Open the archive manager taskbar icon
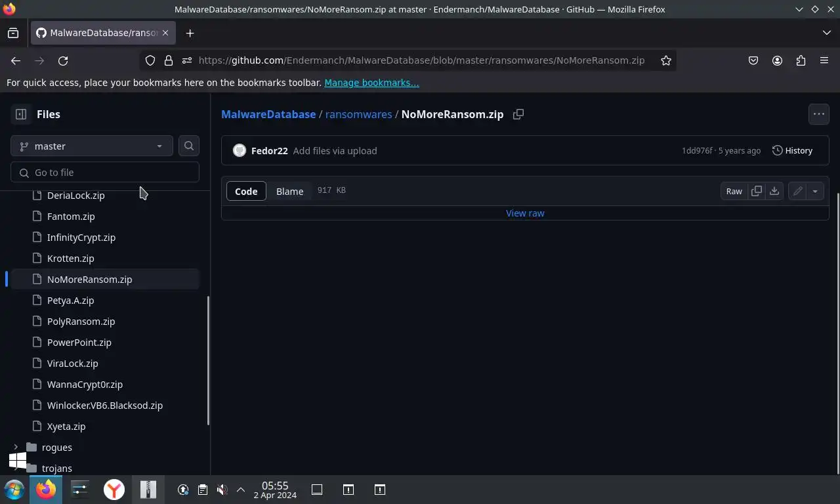Viewport: 840px width, 504px height. (x=148, y=490)
